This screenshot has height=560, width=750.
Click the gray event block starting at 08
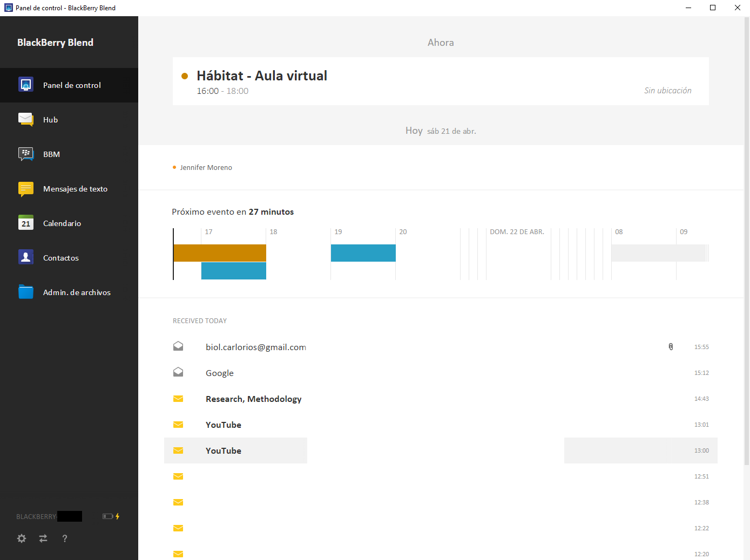pyautogui.click(x=659, y=252)
